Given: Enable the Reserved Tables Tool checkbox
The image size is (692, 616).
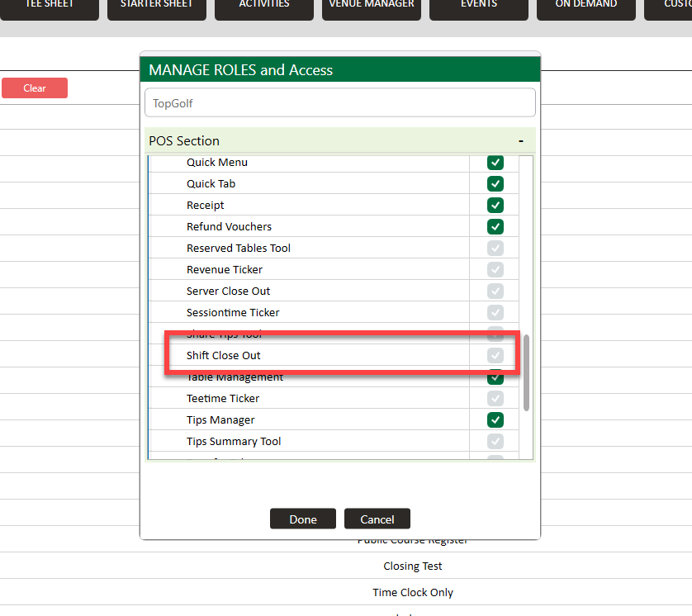Looking at the screenshot, I should [495, 249].
